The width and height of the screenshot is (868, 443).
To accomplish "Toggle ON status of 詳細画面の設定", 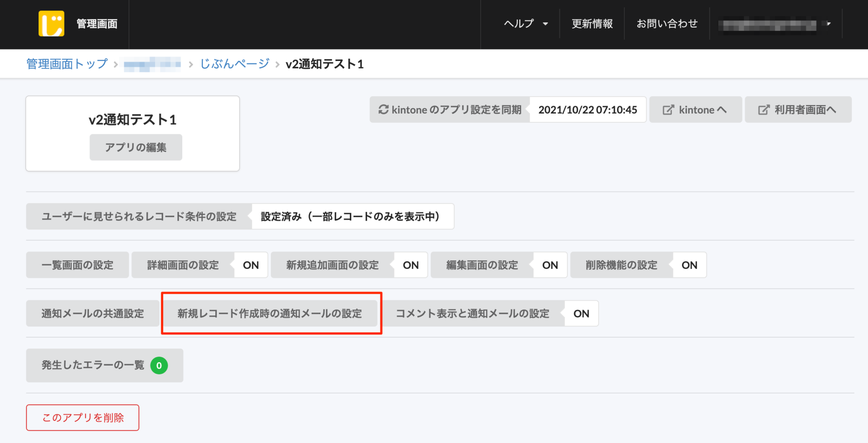I will click(x=250, y=265).
